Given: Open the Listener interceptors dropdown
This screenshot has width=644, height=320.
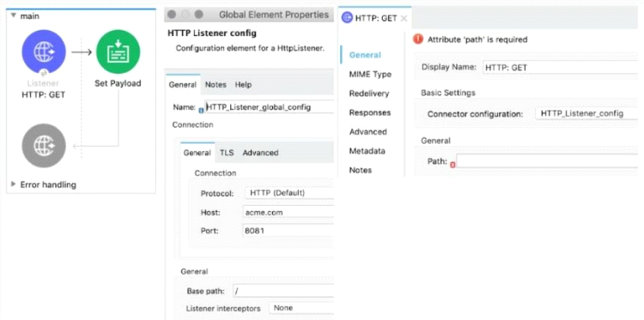Looking at the screenshot, I should (301, 308).
